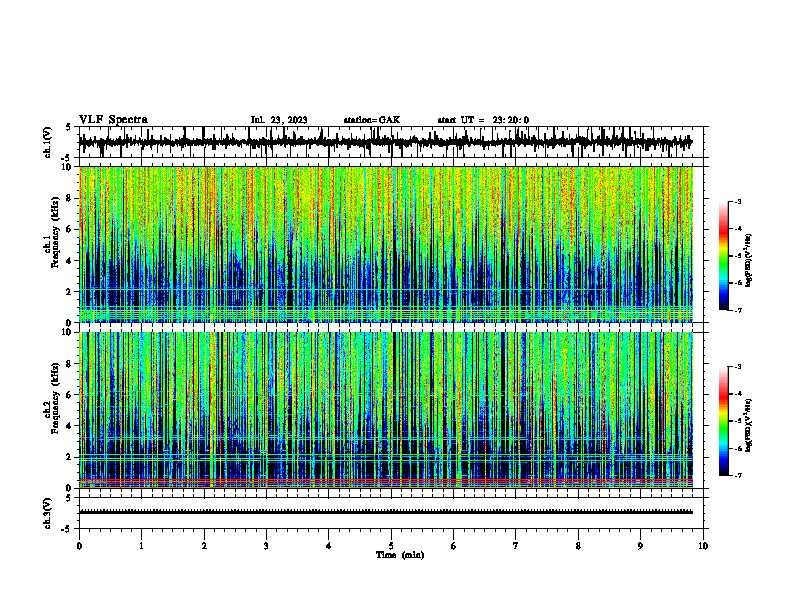Click the Time (min) axis label
The height and width of the screenshot is (612, 792).
[x=400, y=555]
